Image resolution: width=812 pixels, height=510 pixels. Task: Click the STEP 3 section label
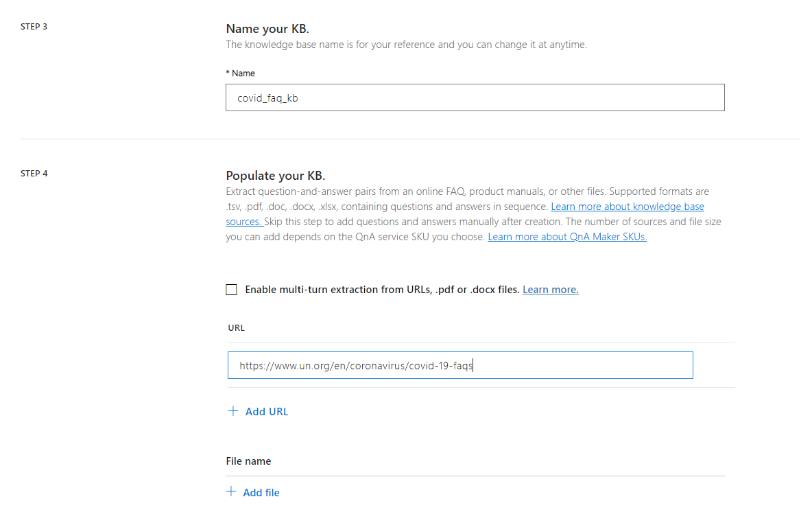tap(34, 26)
